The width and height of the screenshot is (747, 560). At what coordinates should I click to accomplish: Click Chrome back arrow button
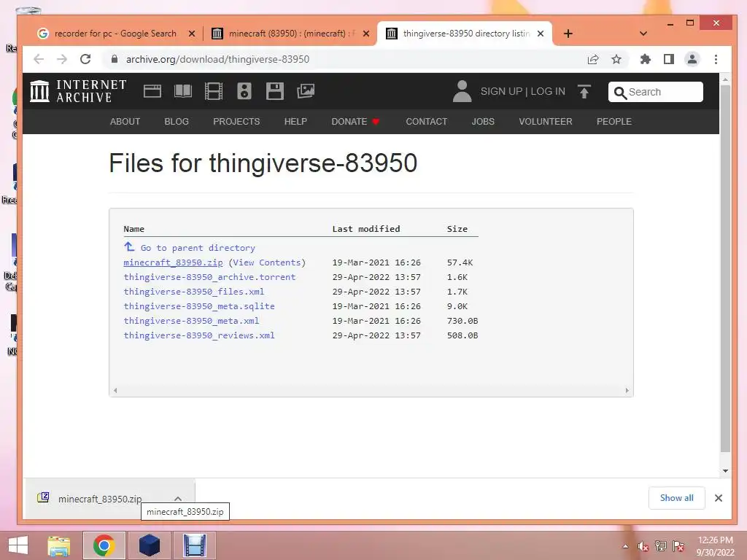click(39, 59)
